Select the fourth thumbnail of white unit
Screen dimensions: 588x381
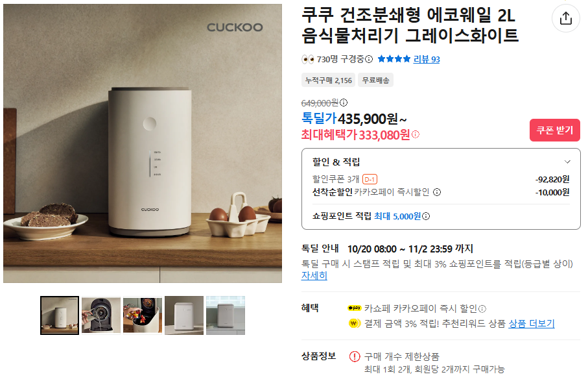pos(184,315)
